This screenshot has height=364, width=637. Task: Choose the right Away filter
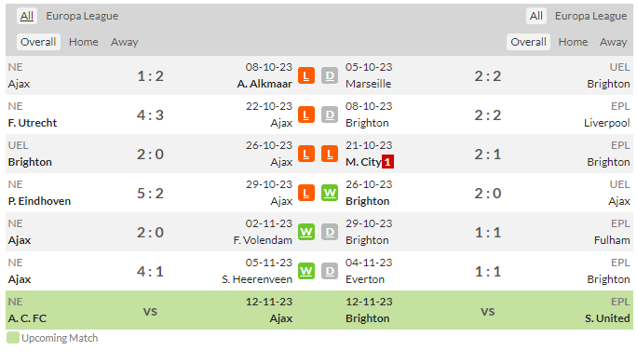click(613, 42)
